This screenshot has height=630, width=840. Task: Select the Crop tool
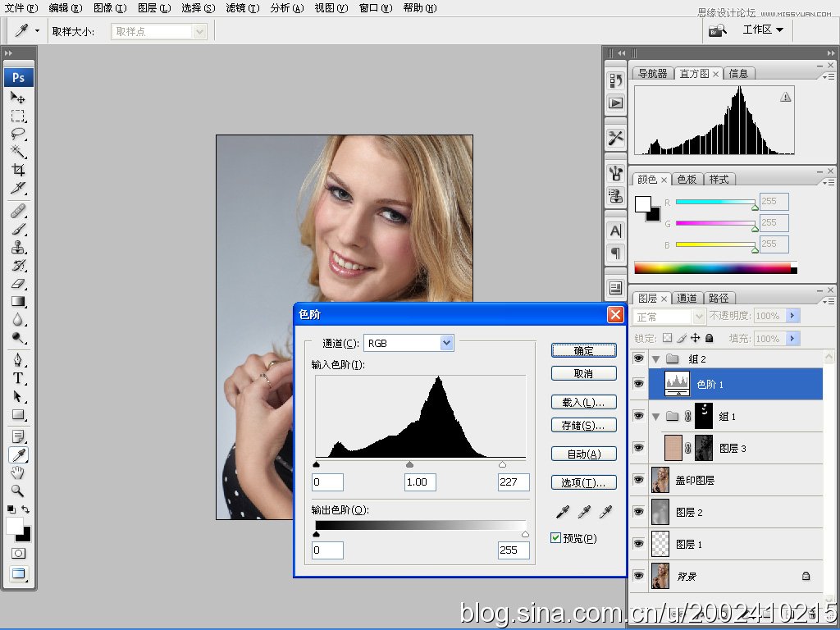click(x=18, y=170)
